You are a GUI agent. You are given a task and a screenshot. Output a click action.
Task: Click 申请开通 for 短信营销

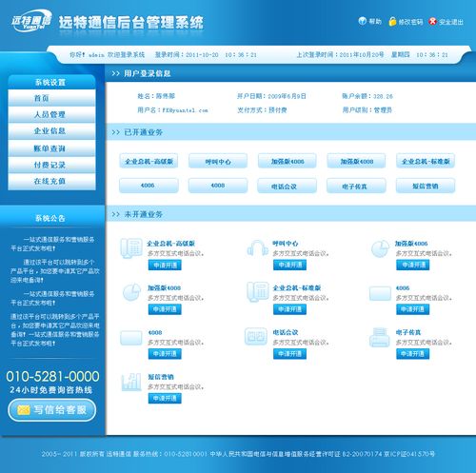(x=165, y=398)
